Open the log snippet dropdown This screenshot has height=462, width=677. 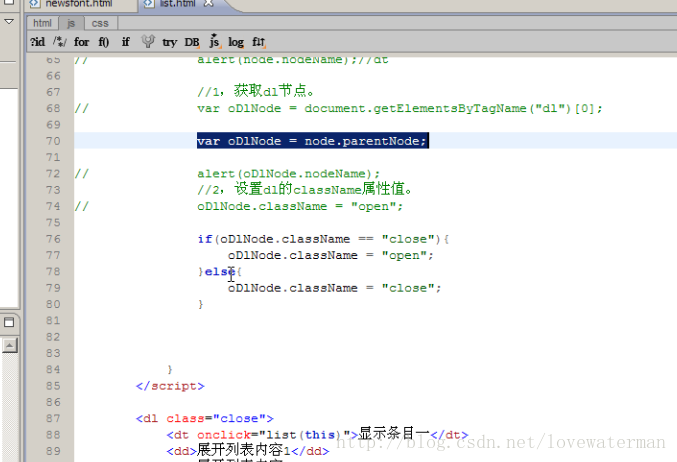(x=236, y=42)
